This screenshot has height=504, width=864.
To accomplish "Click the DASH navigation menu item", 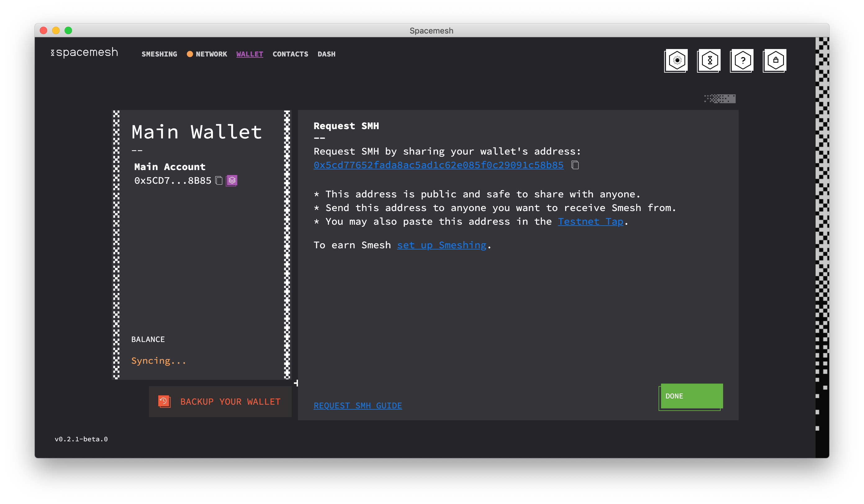I will (326, 54).
